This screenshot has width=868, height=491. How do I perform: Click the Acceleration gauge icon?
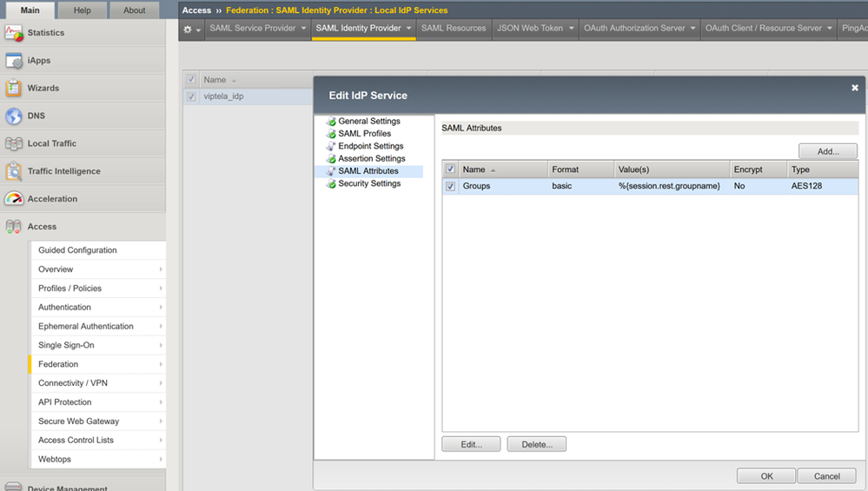(x=14, y=199)
